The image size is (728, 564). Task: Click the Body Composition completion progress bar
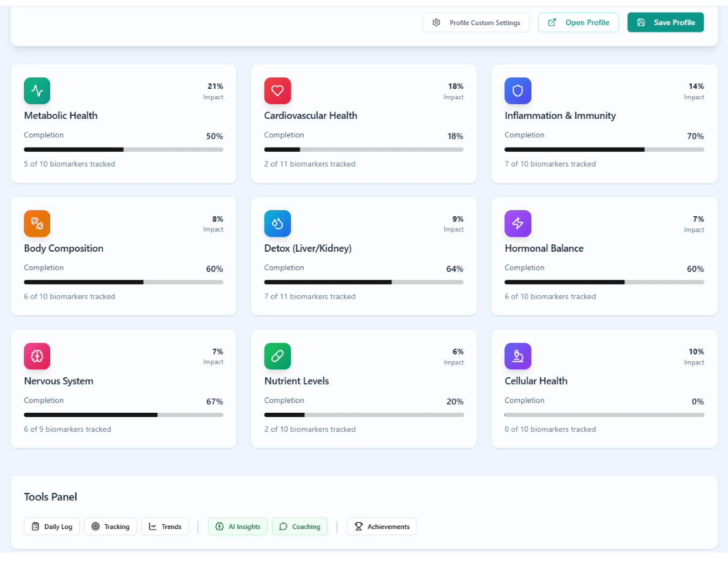pos(124,282)
